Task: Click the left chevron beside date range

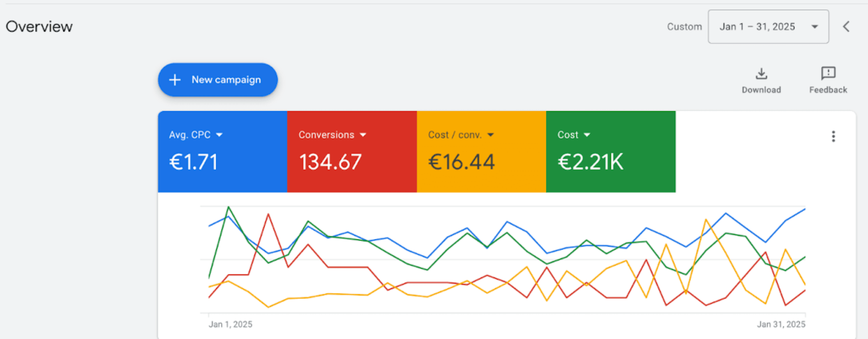Action: coord(846,27)
